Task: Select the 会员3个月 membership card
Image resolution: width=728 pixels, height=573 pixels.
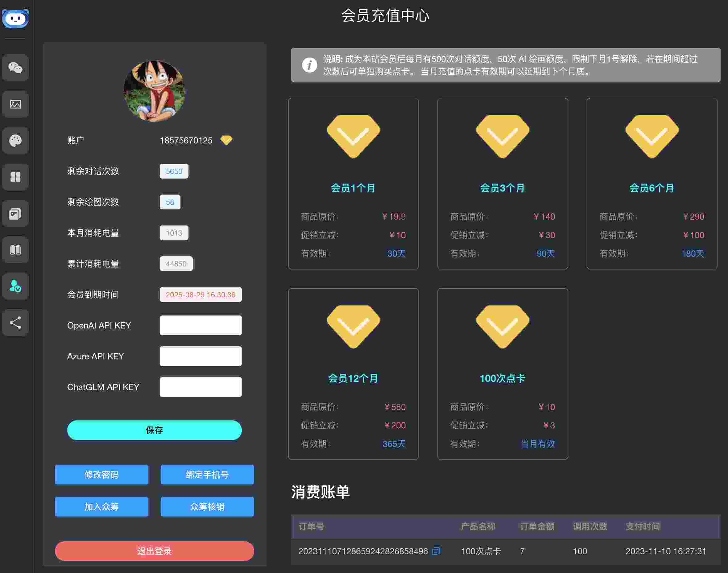Action: (x=502, y=183)
